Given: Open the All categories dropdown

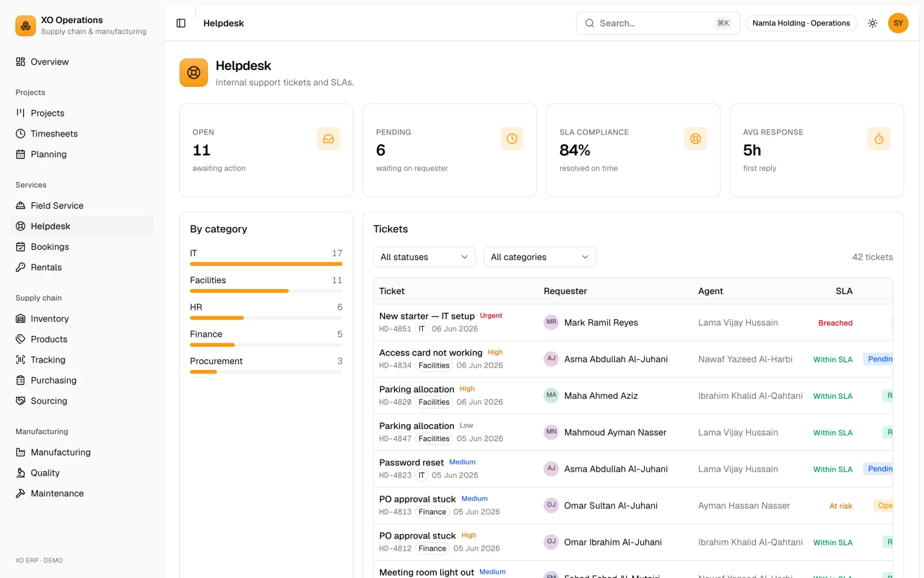Looking at the screenshot, I should pos(540,257).
